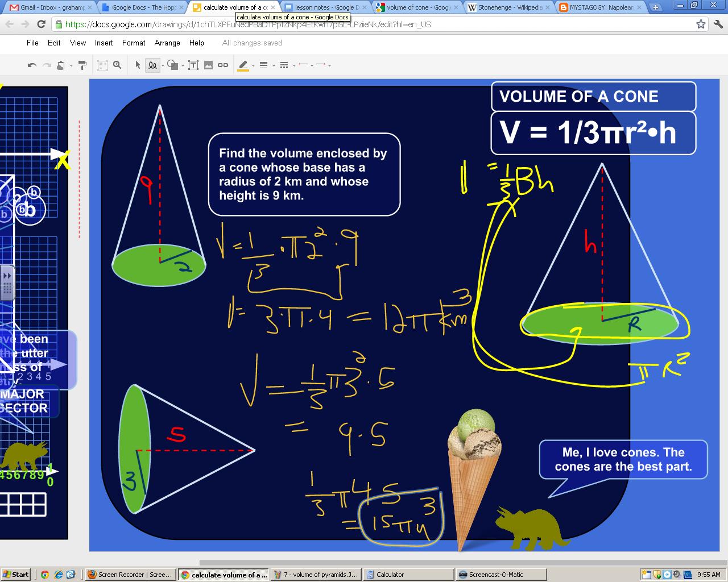The width and height of the screenshot is (728, 582).
Task: Click the All changes saved status
Action: [252, 43]
